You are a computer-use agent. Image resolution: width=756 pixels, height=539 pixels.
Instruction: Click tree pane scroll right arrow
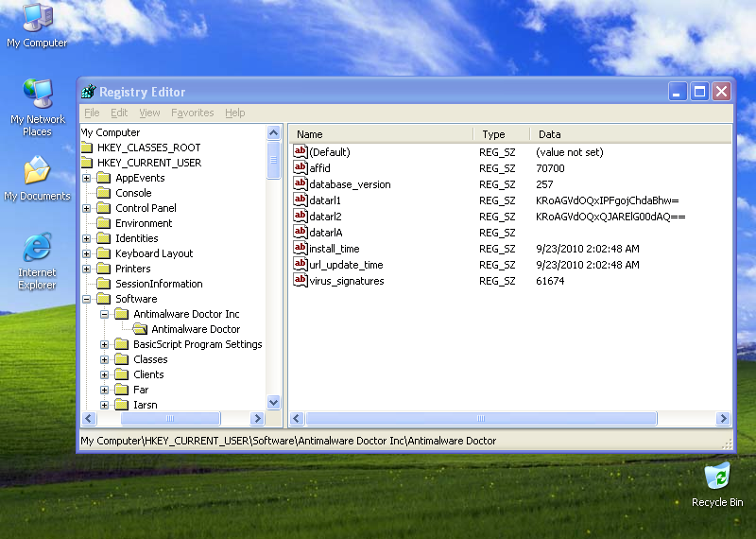(257, 418)
